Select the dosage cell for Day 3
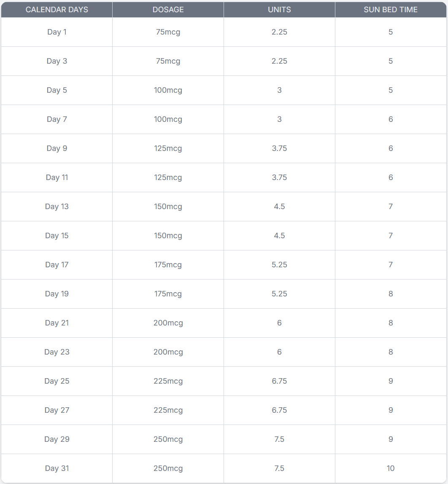448x484 pixels. [x=168, y=61]
